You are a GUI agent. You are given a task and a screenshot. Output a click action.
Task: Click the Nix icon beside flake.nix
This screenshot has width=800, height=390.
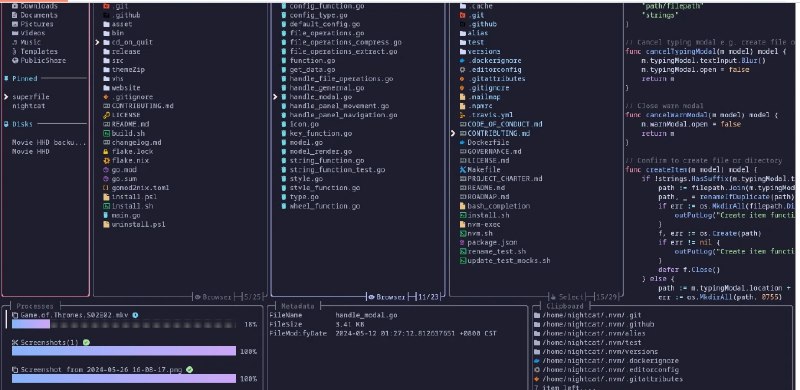(x=106, y=160)
